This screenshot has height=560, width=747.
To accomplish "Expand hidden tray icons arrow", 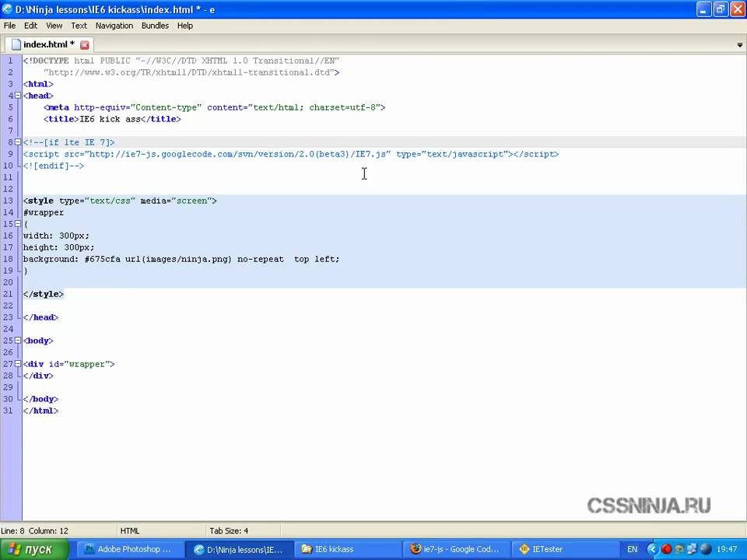I will coord(652,549).
